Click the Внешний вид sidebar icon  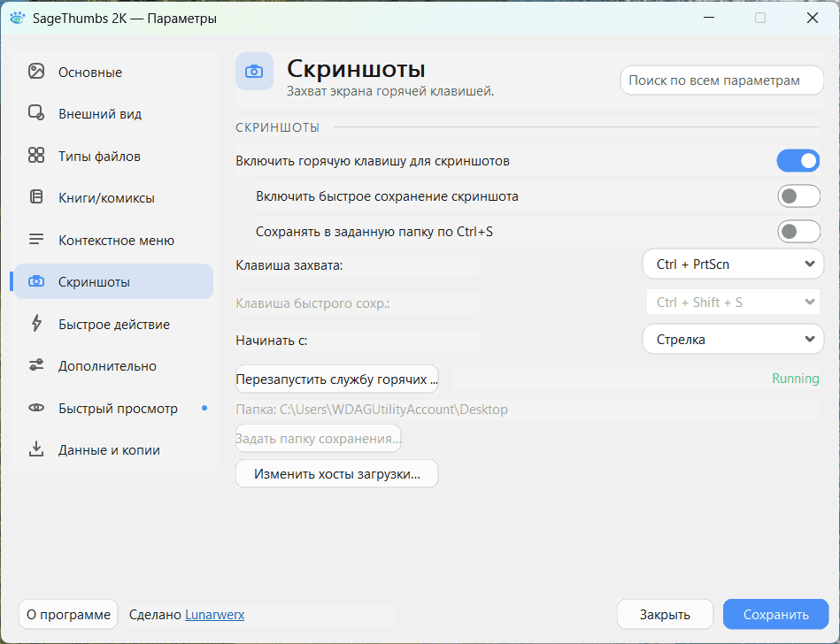click(x=36, y=113)
